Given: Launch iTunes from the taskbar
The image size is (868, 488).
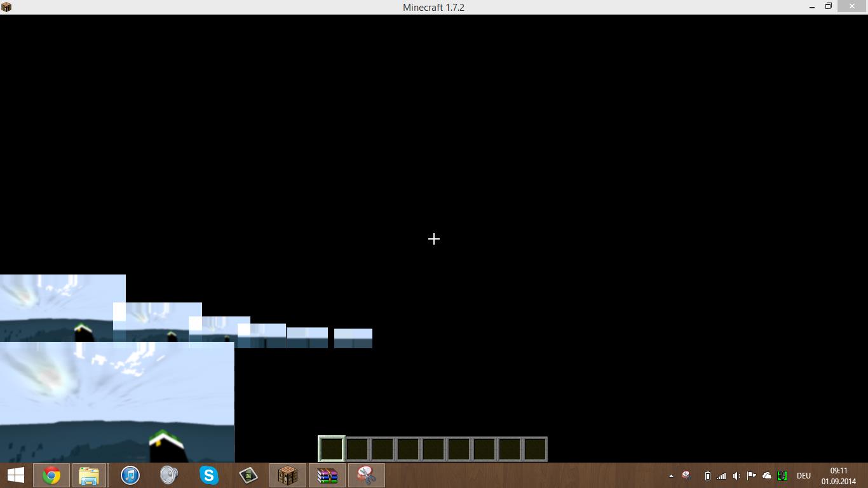Looking at the screenshot, I should [129, 475].
